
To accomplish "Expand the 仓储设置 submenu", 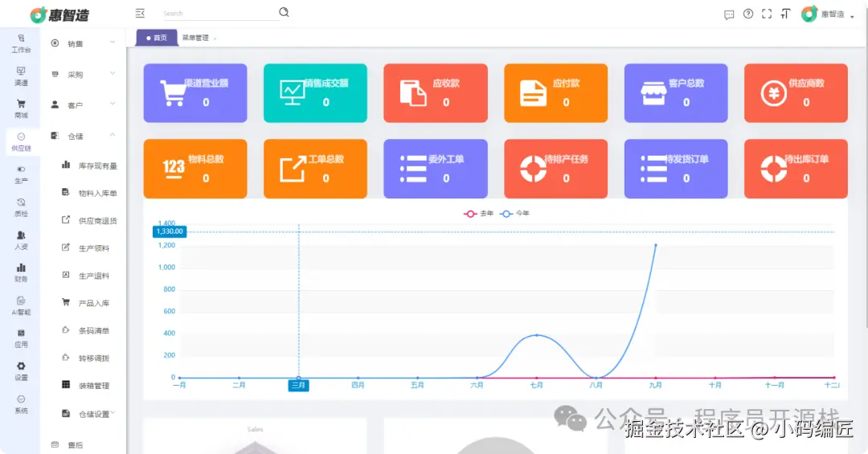I will point(88,414).
